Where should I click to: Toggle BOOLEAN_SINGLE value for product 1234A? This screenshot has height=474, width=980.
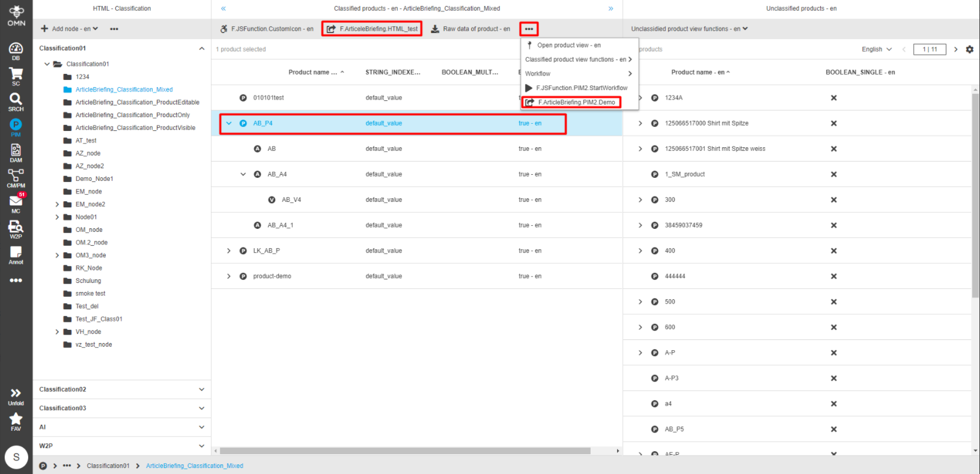coord(833,98)
